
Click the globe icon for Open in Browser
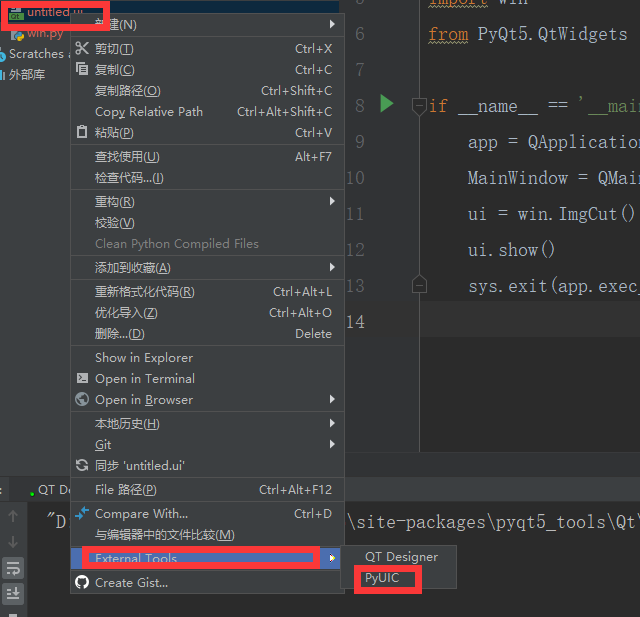tap(83, 400)
